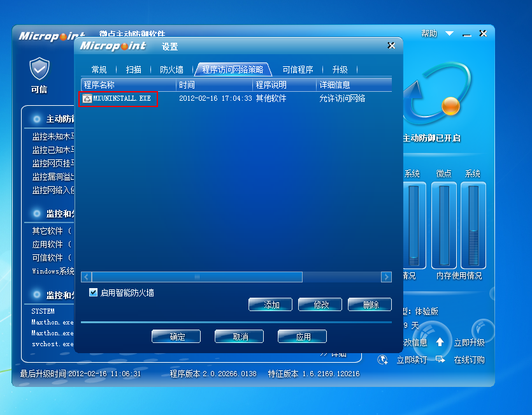Click the 主动防御已开启 status text
Screen dimensions: 532x415
pos(431,138)
